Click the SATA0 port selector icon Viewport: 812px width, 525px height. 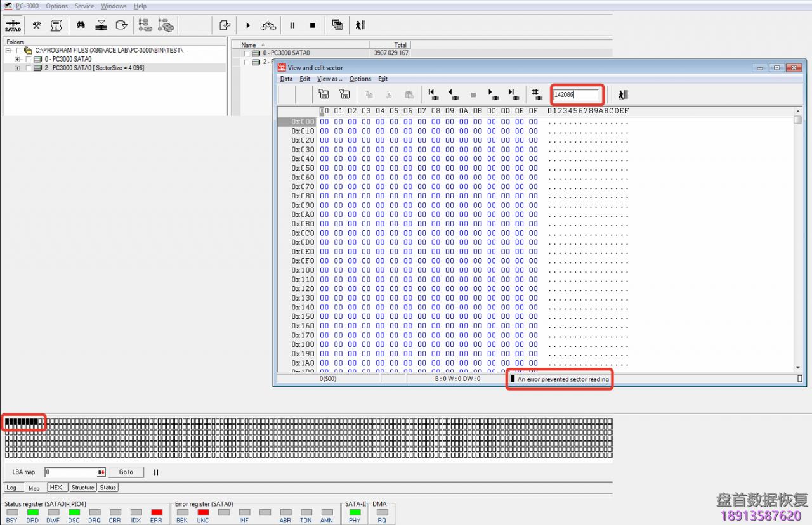coord(13,25)
